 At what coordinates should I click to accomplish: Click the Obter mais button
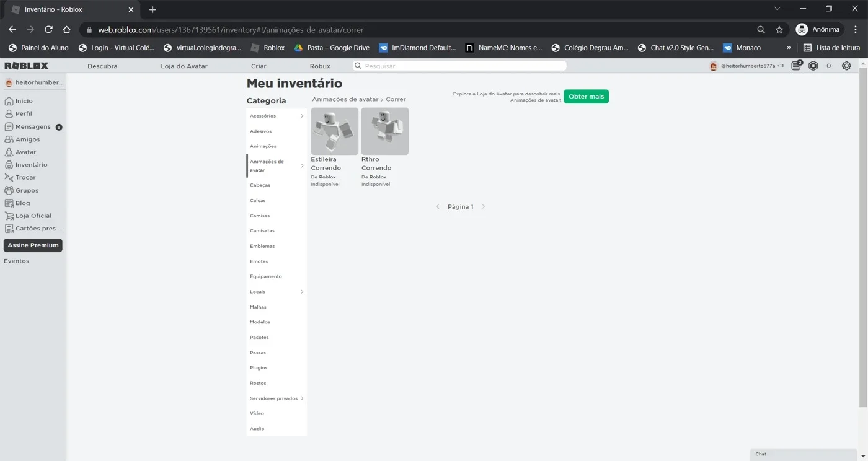(586, 97)
